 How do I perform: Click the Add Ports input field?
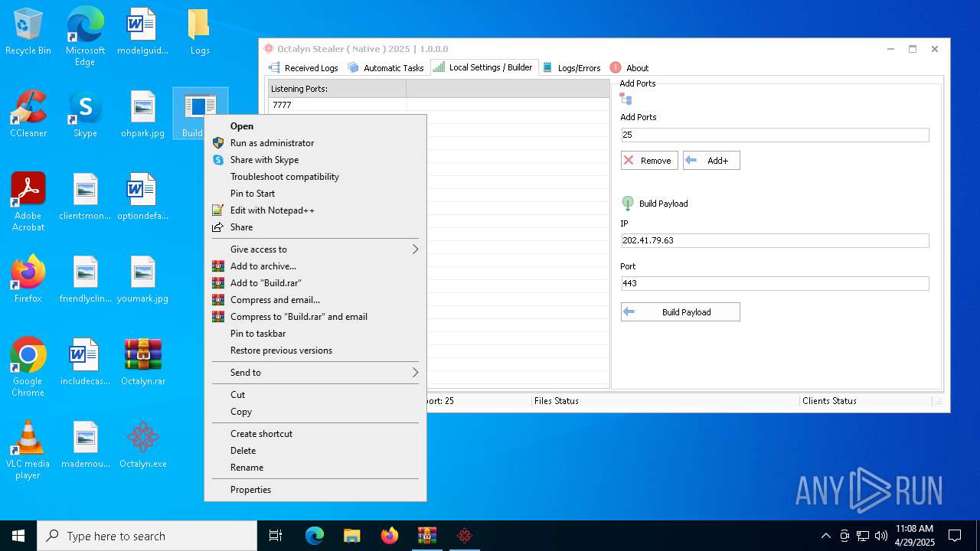point(775,135)
